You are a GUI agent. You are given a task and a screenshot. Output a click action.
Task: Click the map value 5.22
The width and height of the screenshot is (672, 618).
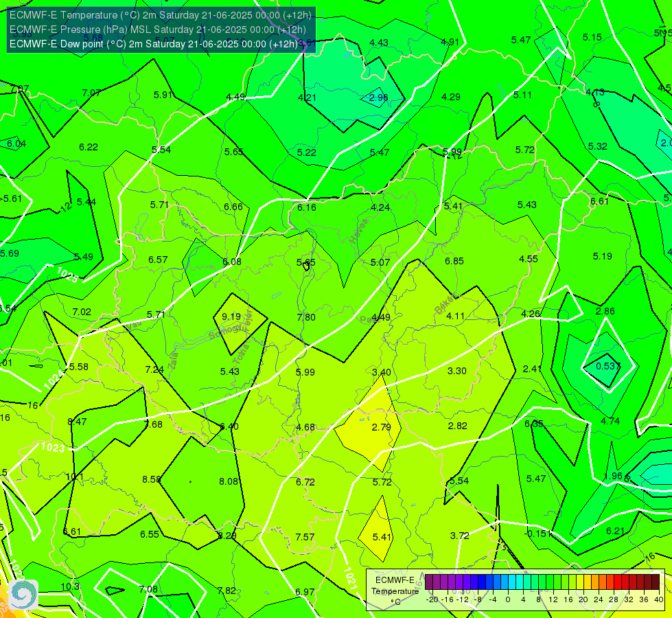coord(306,152)
